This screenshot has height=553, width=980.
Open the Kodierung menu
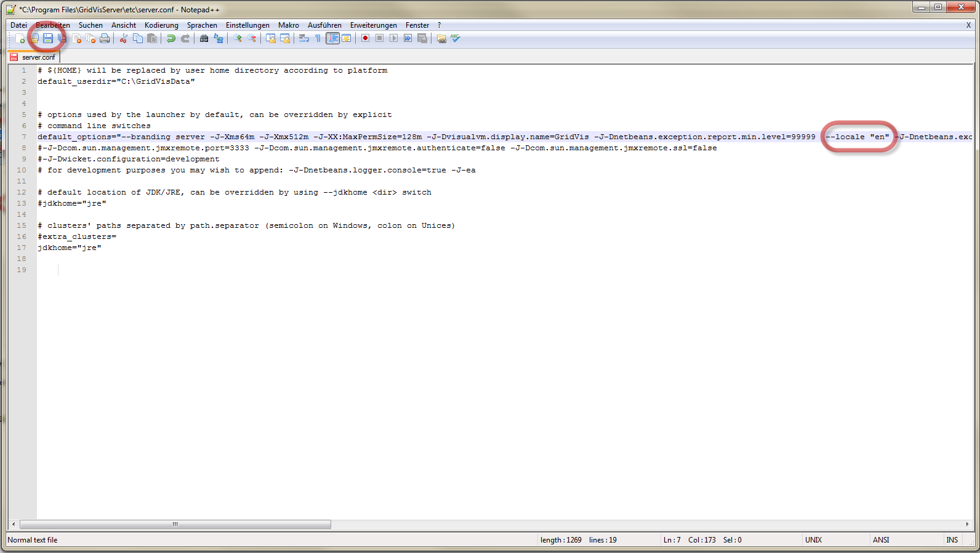click(x=161, y=25)
